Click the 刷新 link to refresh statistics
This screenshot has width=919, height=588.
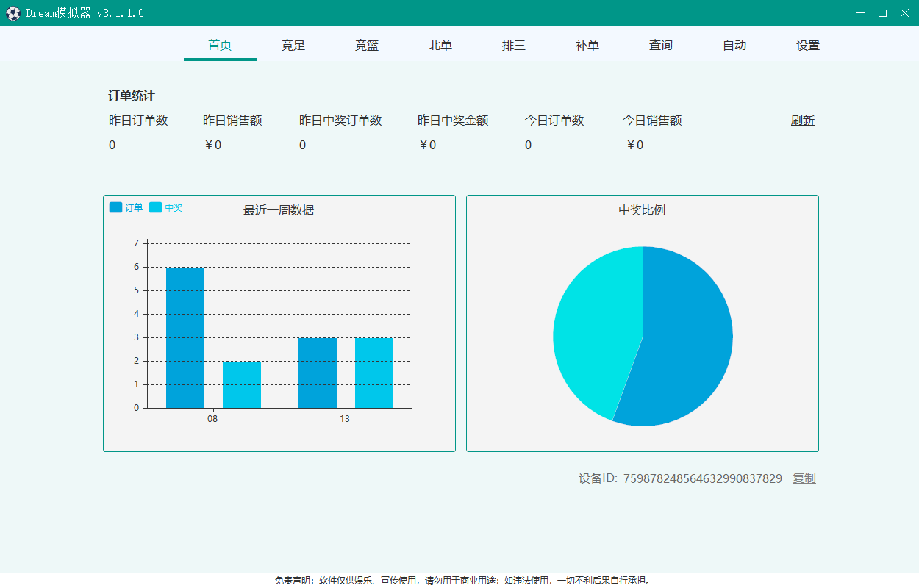tap(802, 121)
